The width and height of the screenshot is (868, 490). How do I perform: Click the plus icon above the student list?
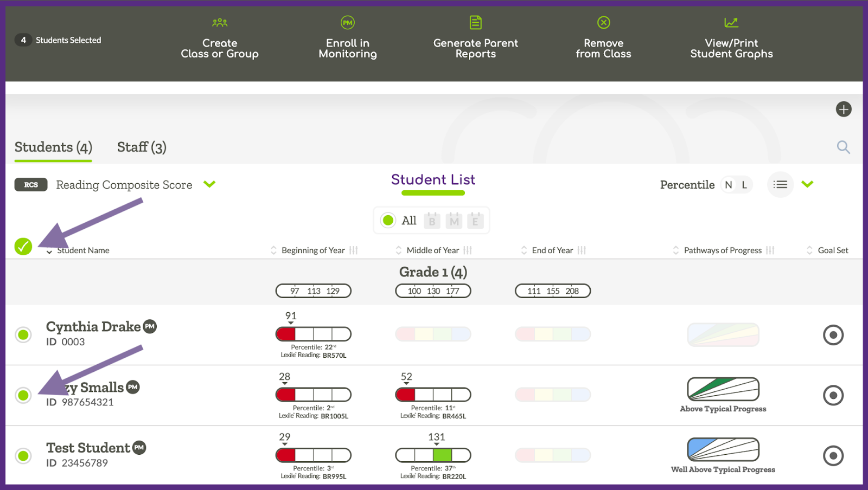(844, 109)
